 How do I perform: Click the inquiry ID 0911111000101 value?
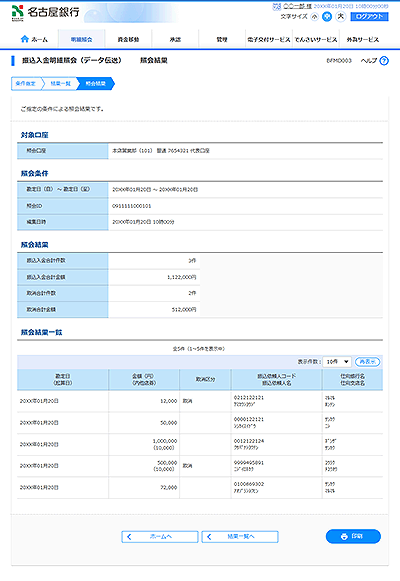(131, 206)
